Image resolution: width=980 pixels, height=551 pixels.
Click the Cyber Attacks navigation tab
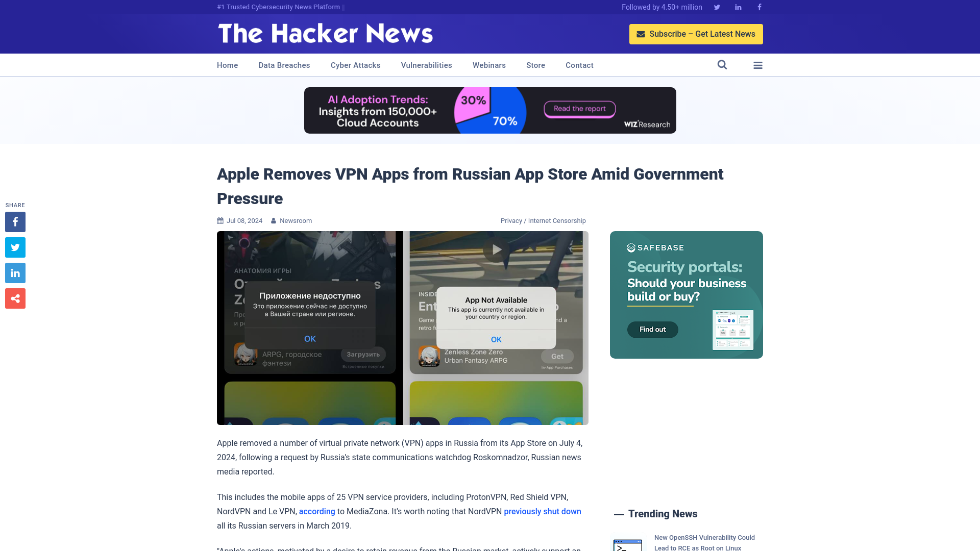[355, 65]
